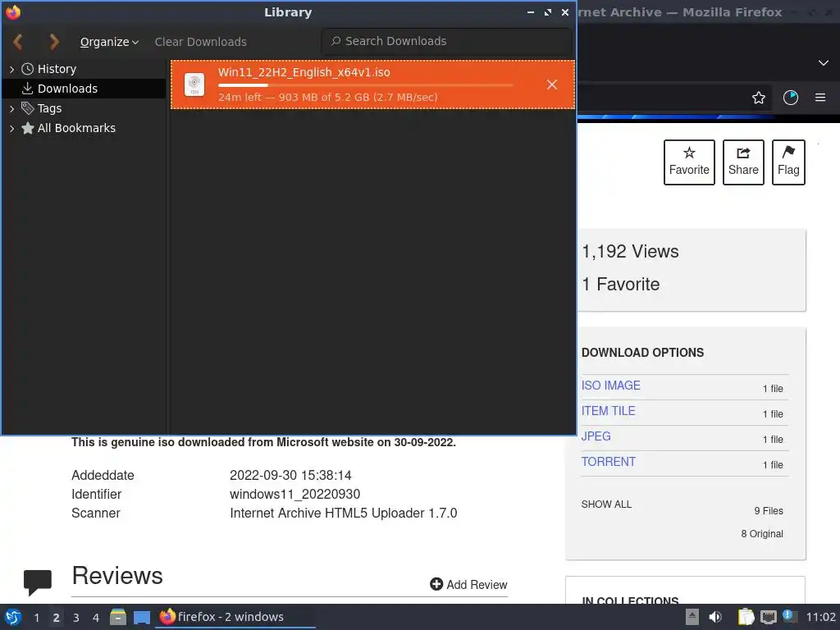Click the Share button on archive page

(x=743, y=162)
